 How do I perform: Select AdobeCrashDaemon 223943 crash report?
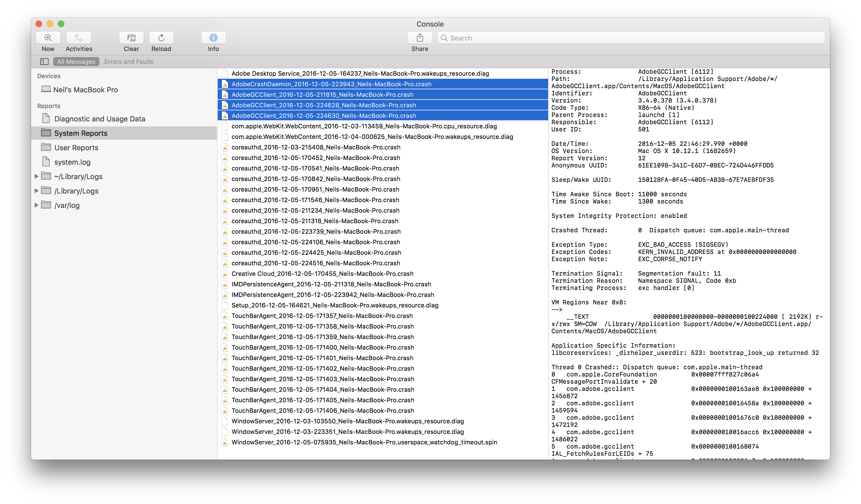click(383, 84)
